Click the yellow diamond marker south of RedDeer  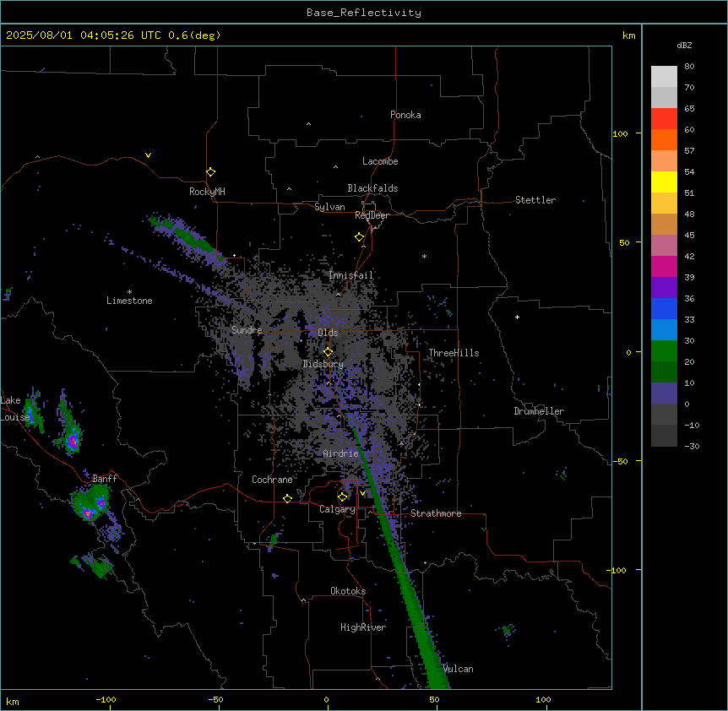click(x=360, y=237)
